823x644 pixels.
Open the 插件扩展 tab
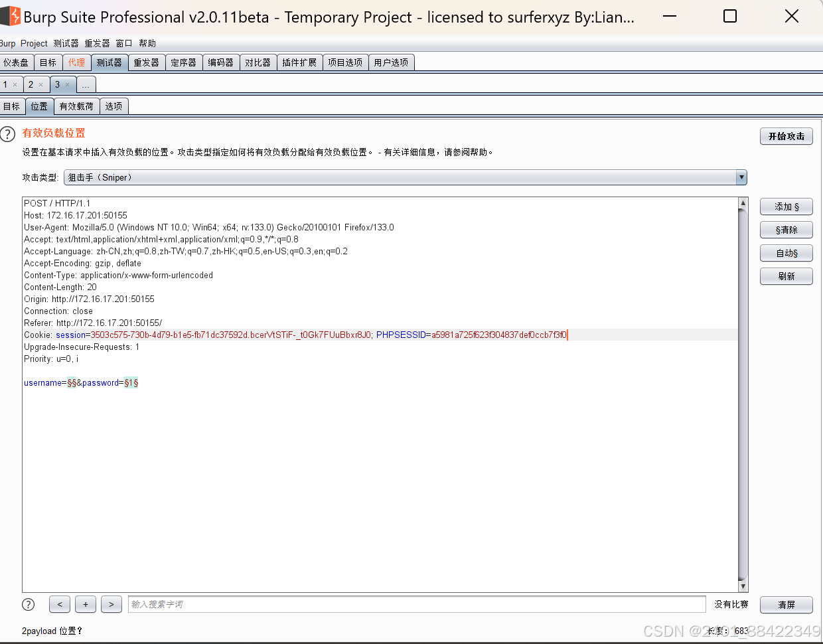pos(299,62)
